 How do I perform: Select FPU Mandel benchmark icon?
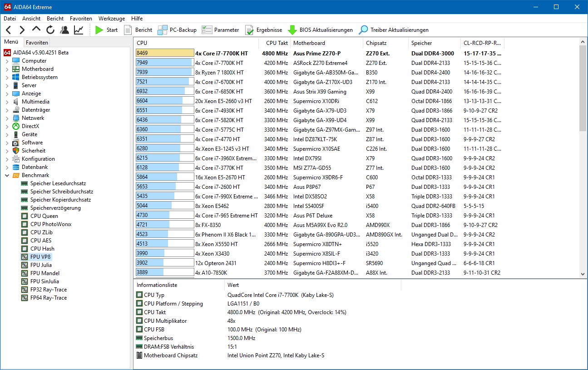(x=25, y=273)
